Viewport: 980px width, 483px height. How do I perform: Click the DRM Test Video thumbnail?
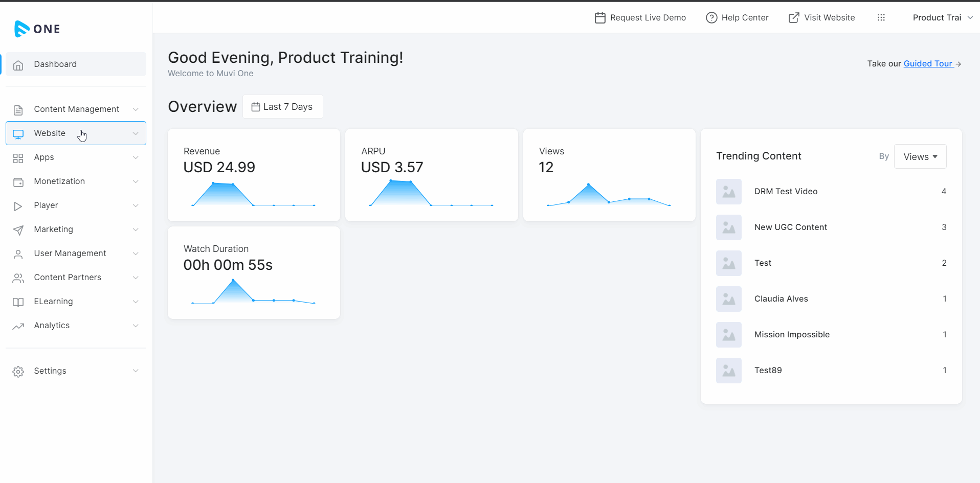coord(728,192)
